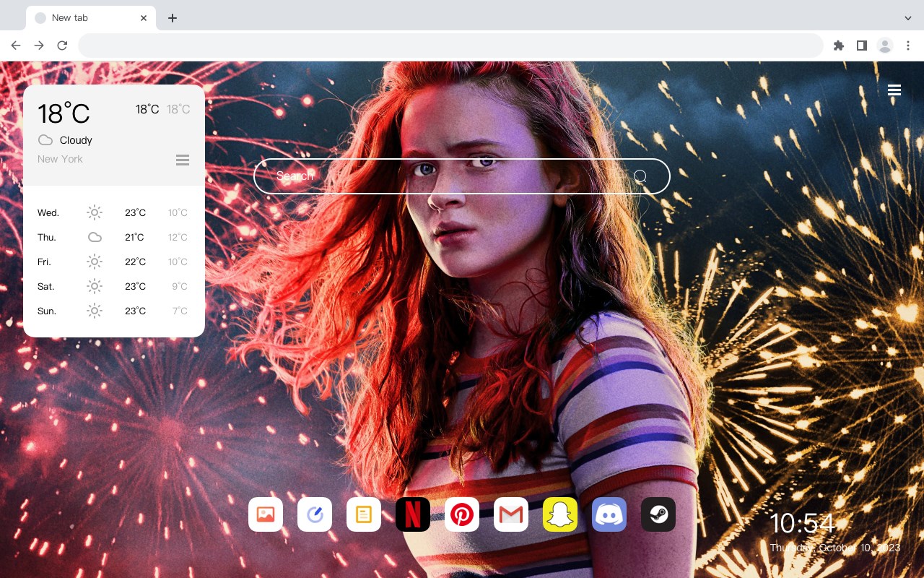The image size is (924, 578).
Task: Close the New tab tab
Action: (144, 18)
